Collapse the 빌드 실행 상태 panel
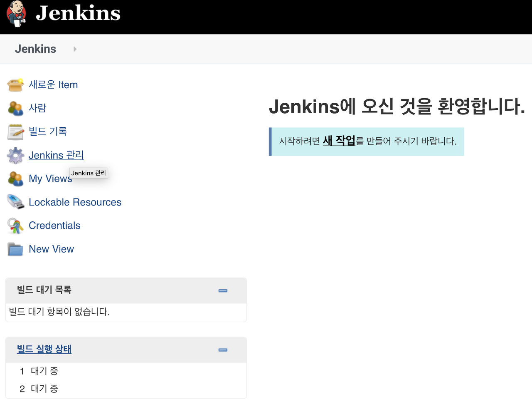Image resolution: width=532 pixels, height=414 pixels. pyautogui.click(x=223, y=350)
